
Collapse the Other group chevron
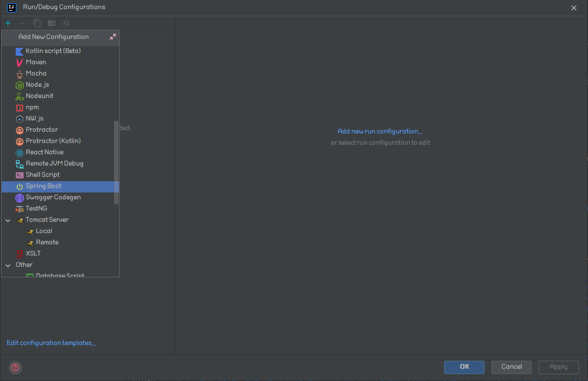pyautogui.click(x=8, y=266)
